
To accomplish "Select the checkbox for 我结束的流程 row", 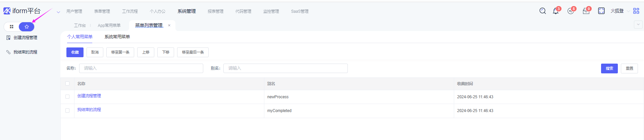I will (x=67, y=110).
